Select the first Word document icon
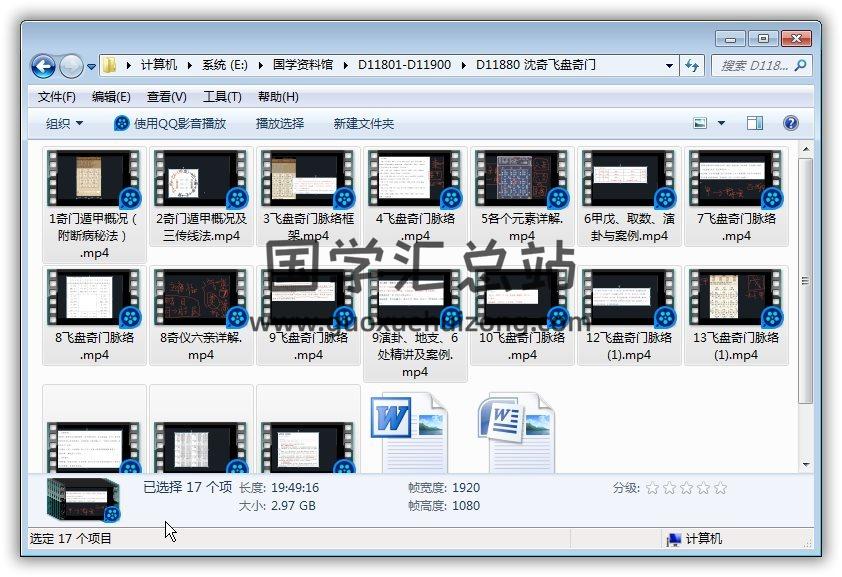 [408, 430]
